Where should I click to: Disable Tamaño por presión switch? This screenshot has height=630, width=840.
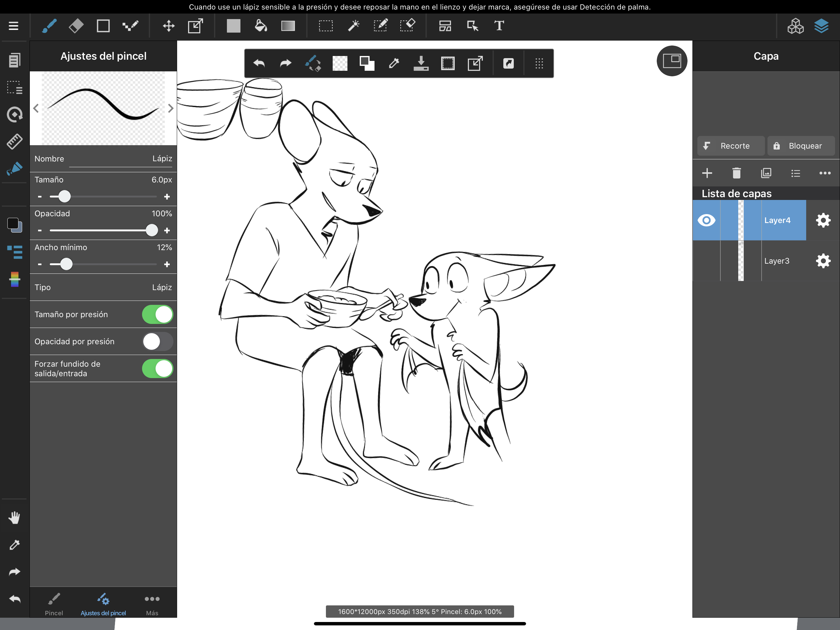(x=157, y=314)
